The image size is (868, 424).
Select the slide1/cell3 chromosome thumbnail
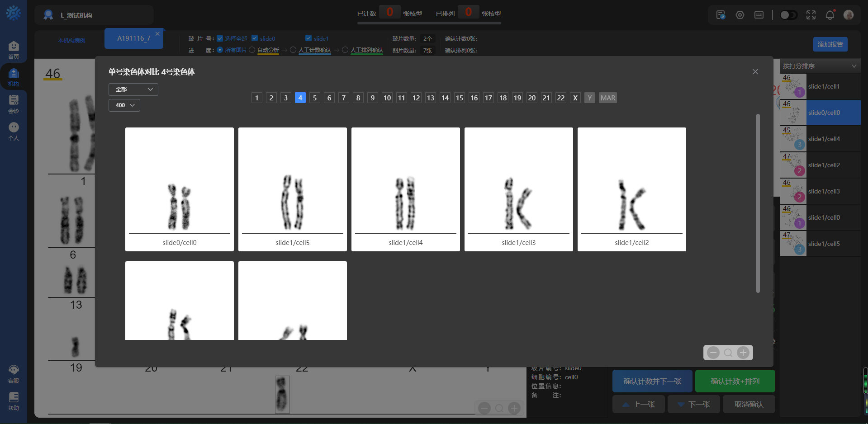tap(518, 189)
